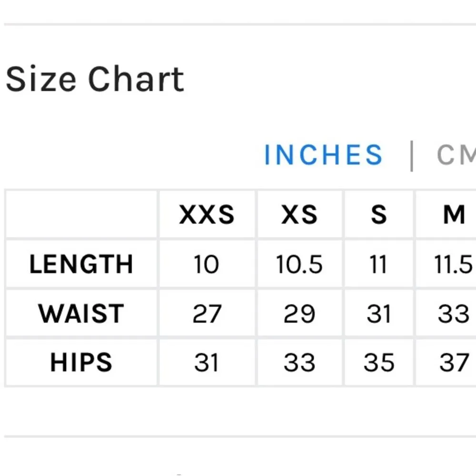Click the S length value 11
The width and height of the screenshot is (476, 476).
pos(379,265)
